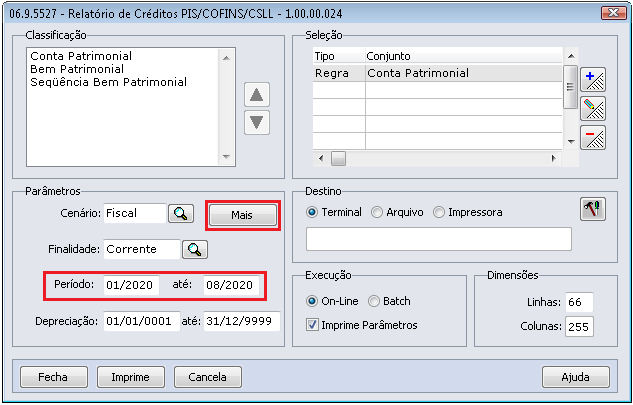This screenshot has height=405, width=633.
Task: Click Depreciação end date 31/12/9999
Action: [242, 321]
